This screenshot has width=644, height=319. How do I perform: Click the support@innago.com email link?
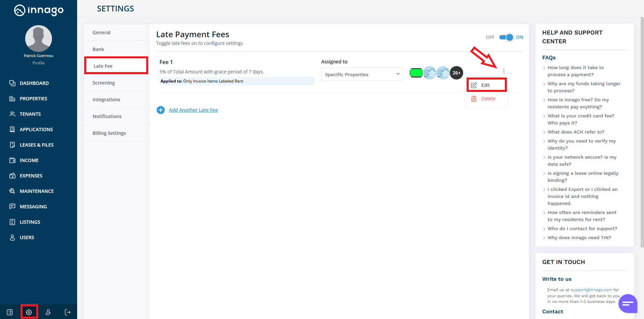(591, 290)
